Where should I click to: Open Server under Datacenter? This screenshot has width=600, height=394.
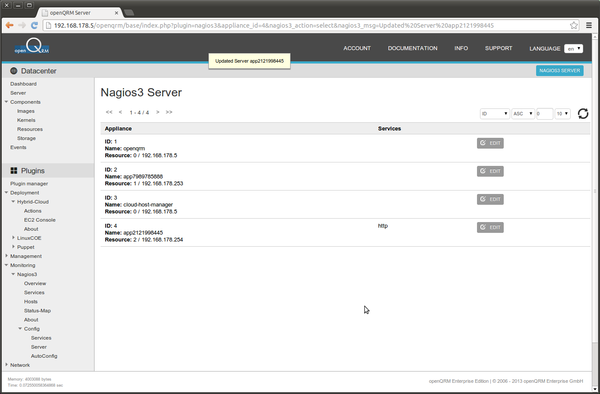coord(18,93)
